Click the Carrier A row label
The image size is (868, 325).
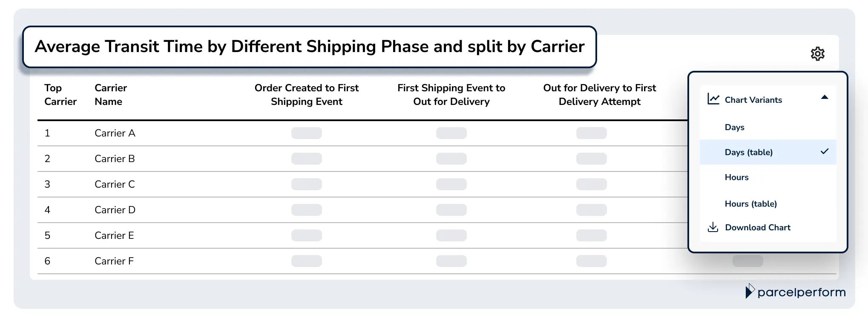(115, 133)
